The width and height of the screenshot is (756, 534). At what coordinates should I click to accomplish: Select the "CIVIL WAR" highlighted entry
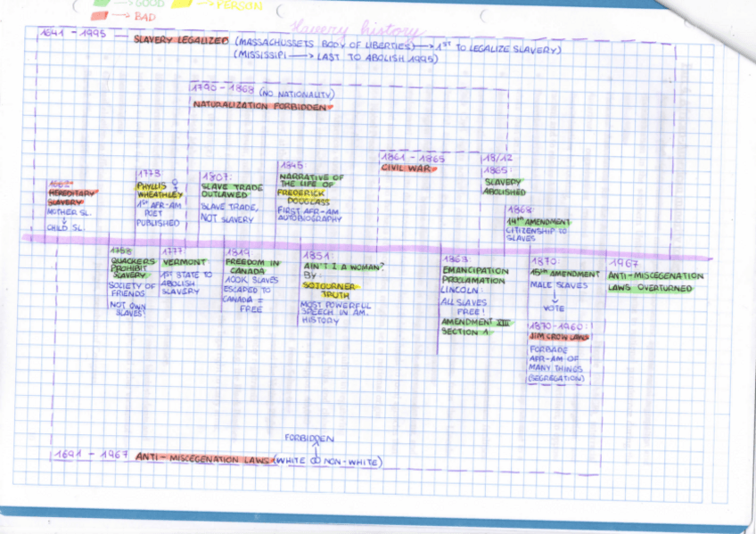coord(408,168)
